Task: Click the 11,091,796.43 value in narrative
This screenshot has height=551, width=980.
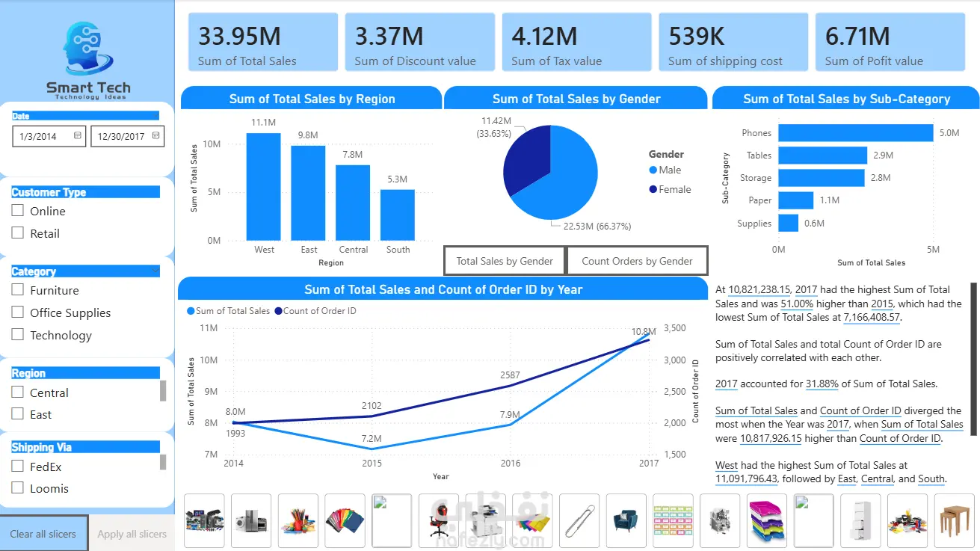Action: pyautogui.click(x=747, y=478)
